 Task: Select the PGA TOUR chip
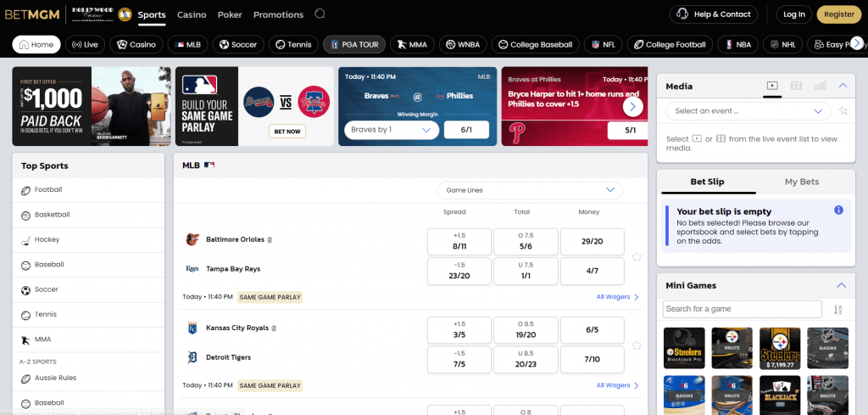[354, 44]
